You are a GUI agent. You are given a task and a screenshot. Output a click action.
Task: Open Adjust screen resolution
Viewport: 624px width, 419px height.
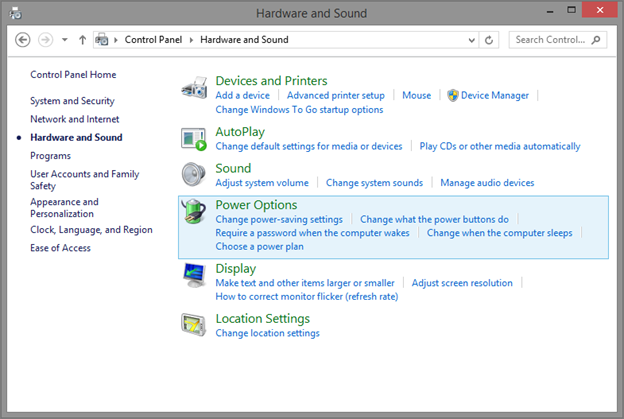tap(462, 283)
